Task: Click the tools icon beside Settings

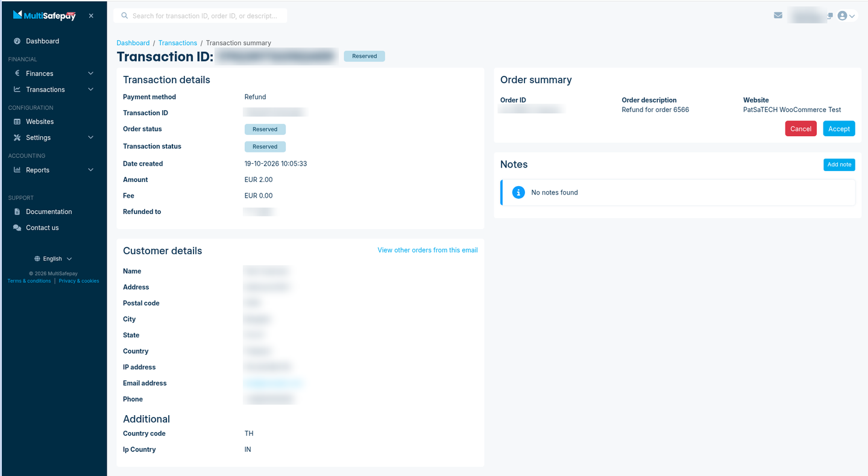Action: 17,137
